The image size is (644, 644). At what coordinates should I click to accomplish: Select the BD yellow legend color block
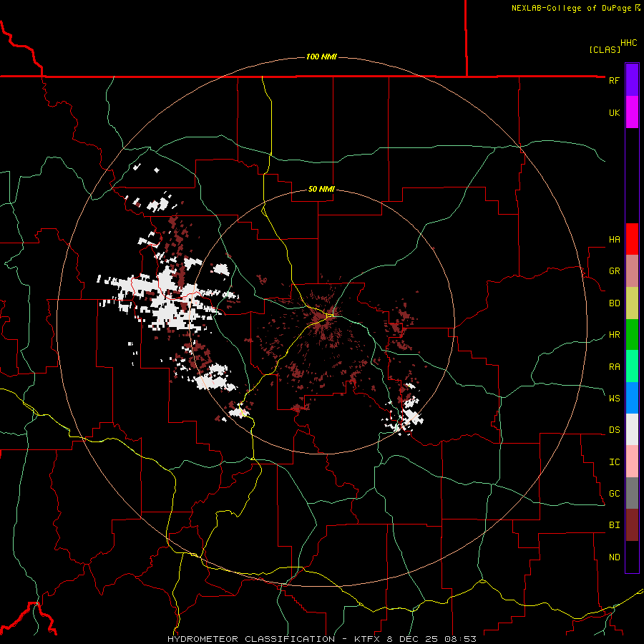pyautogui.click(x=632, y=303)
